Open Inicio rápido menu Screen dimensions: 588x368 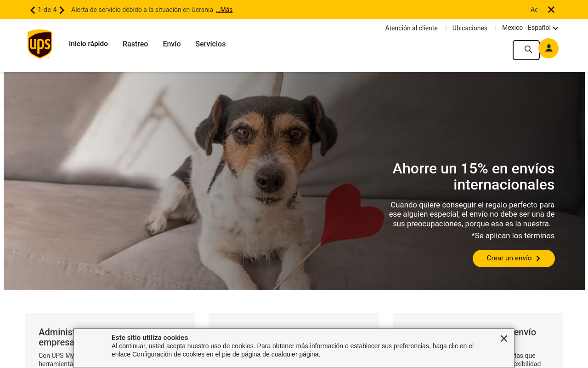[88, 44]
